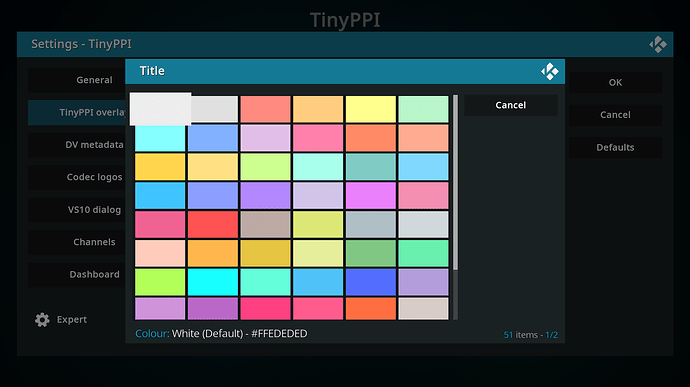Screen dimensions: 690x387
Task: Switch to the Codec logos category
Action: (x=77, y=177)
